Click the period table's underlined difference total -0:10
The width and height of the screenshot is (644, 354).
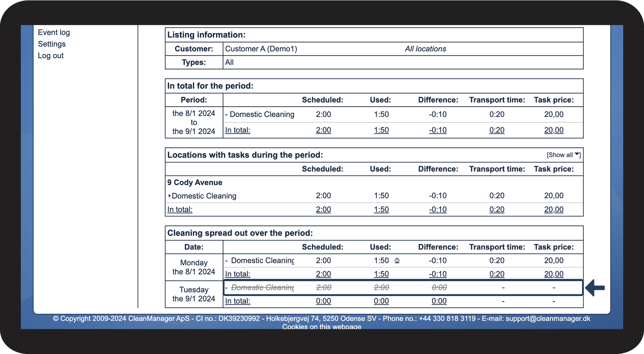[x=438, y=130]
